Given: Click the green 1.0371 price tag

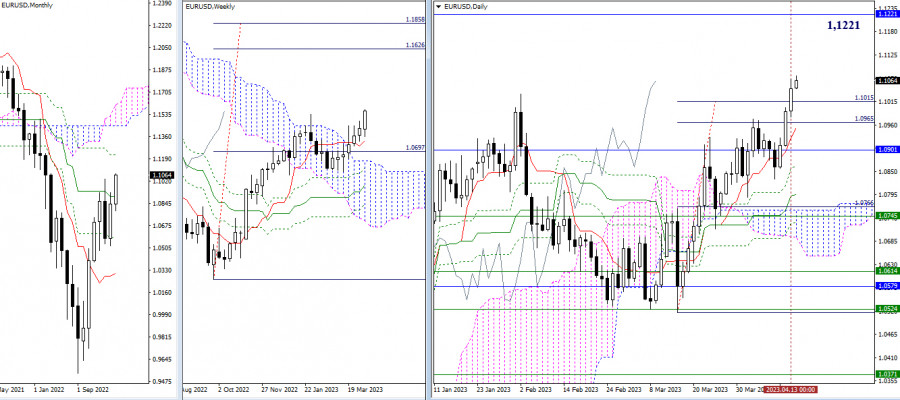Looking at the screenshot, I should (x=887, y=374).
